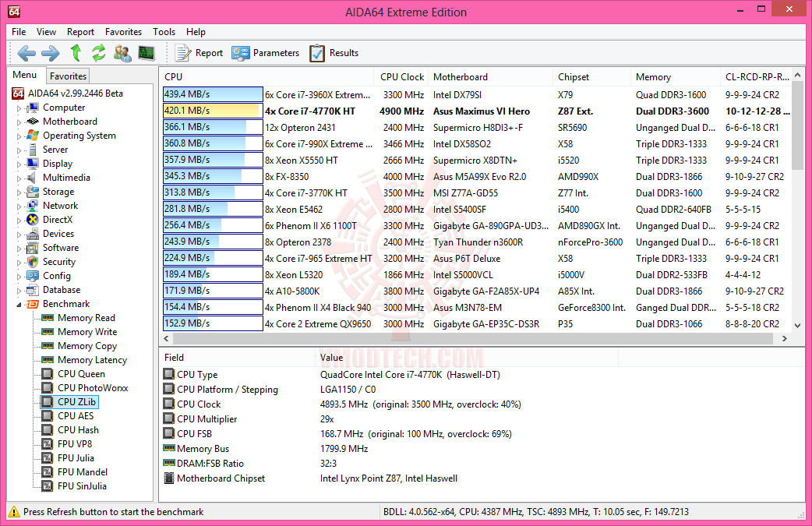
Task: Select the CPU Queen benchmark icon
Action: pos(48,373)
